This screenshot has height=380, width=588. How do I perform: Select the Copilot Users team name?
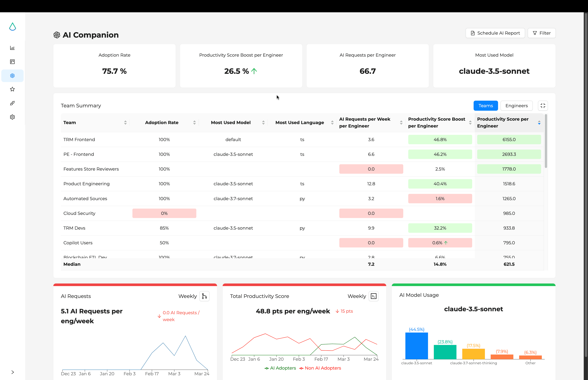[78, 243]
